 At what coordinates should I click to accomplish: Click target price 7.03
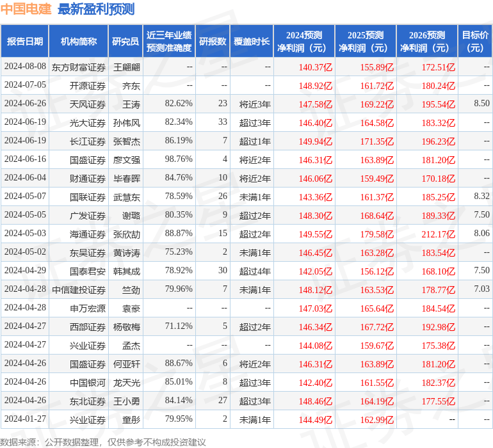481,289
